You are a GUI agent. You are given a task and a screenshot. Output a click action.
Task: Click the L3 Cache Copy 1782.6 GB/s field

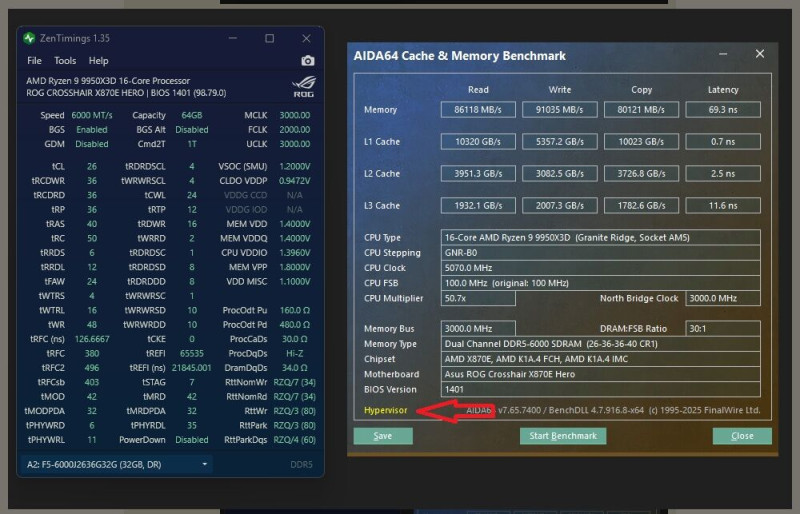tap(641, 206)
